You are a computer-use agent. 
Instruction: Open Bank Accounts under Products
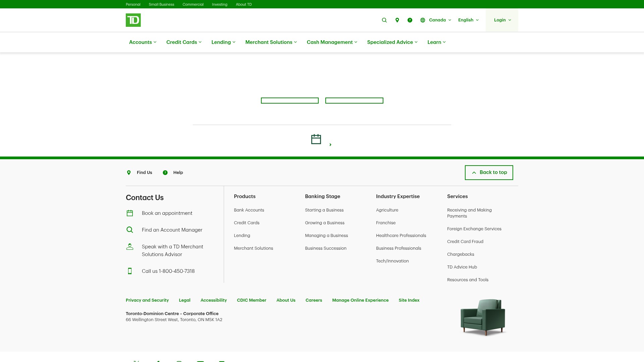(x=249, y=210)
